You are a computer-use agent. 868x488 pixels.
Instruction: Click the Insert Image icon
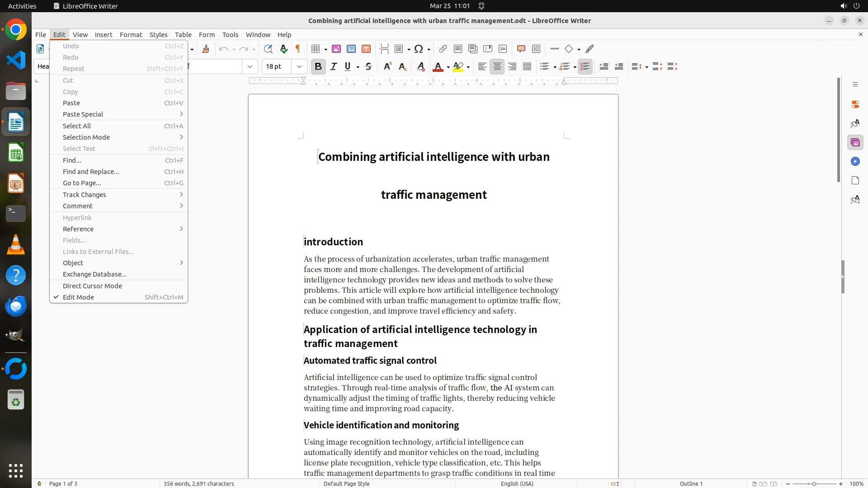tap(336, 49)
